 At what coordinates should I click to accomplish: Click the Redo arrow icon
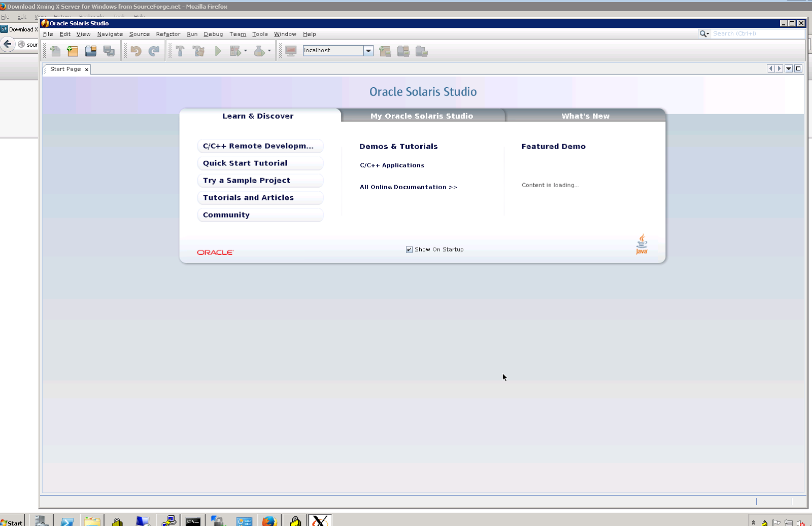pos(154,51)
